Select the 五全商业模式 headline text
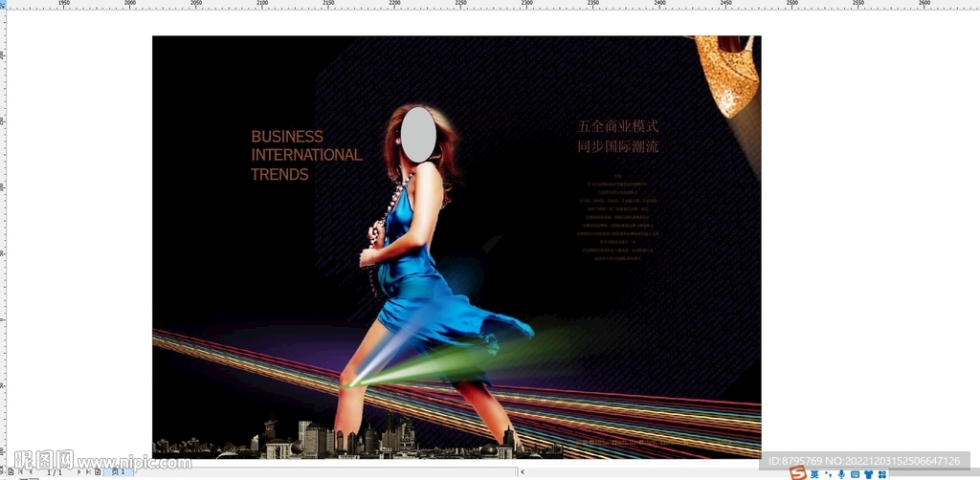This screenshot has height=480, width=980. click(x=618, y=127)
